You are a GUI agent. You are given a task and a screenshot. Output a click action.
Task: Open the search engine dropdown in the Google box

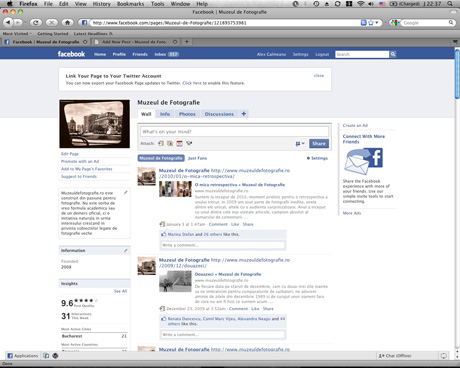pyautogui.click(x=395, y=23)
